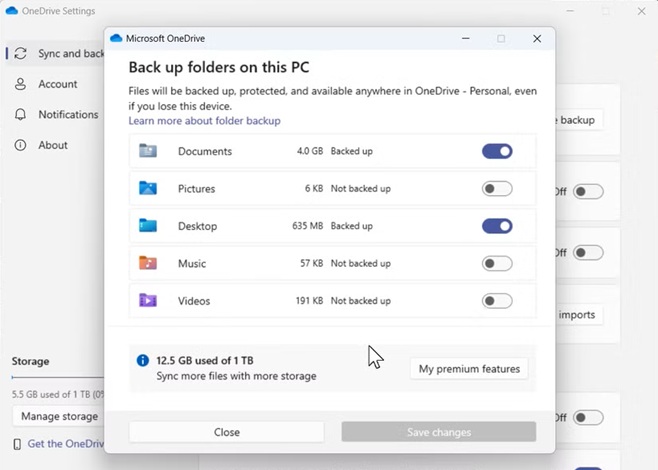The height and width of the screenshot is (470, 658).
Task: Click the My premium features button
Action: 469,369
